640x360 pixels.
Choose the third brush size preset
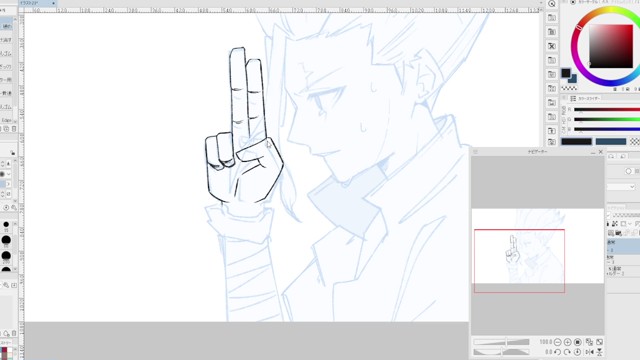pos(6,256)
